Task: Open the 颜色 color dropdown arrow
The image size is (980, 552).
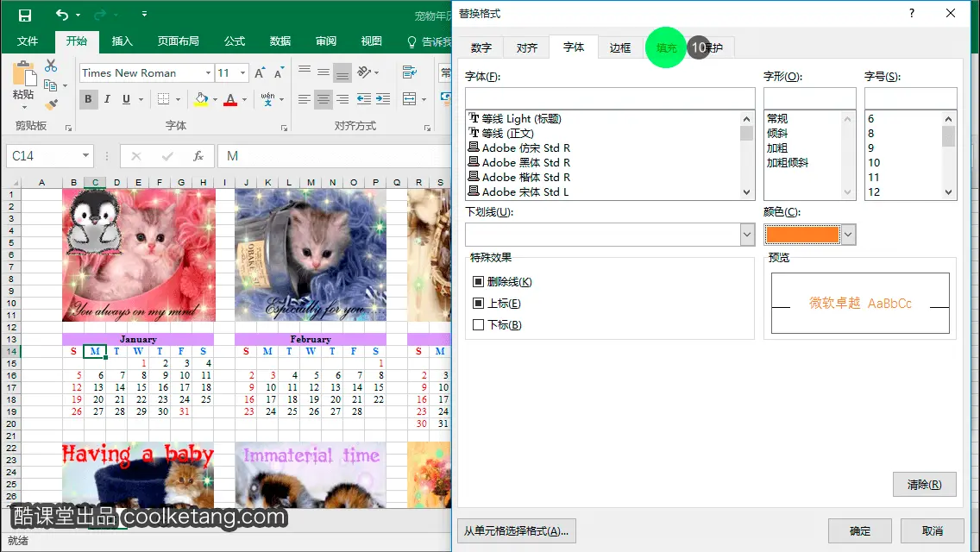Action: [x=848, y=235]
